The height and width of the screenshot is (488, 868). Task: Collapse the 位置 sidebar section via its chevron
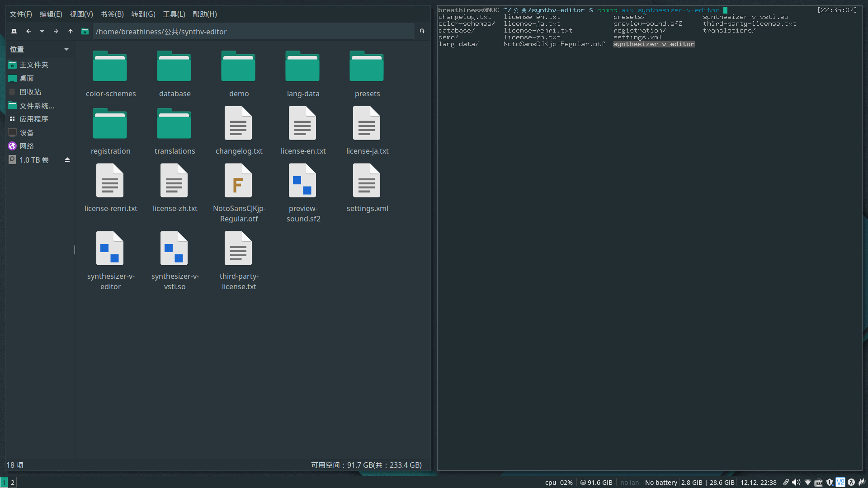[66, 49]
